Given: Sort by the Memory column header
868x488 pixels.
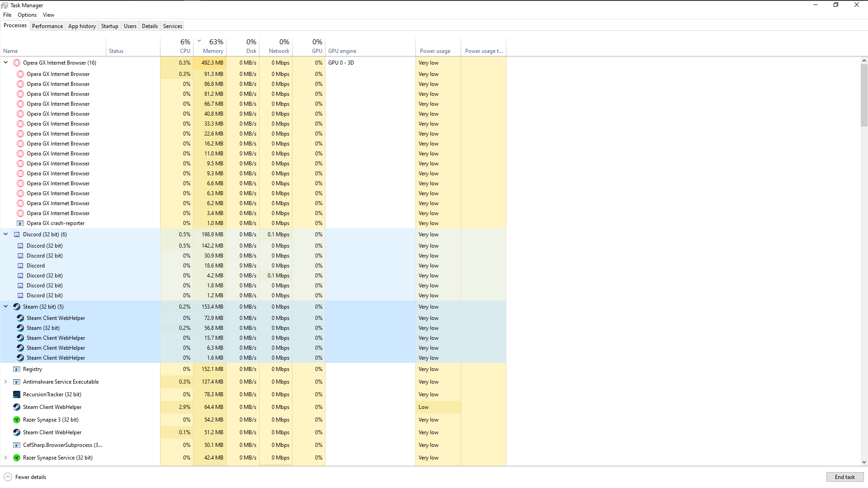Looking at the screenshot, I should [210, 47].
